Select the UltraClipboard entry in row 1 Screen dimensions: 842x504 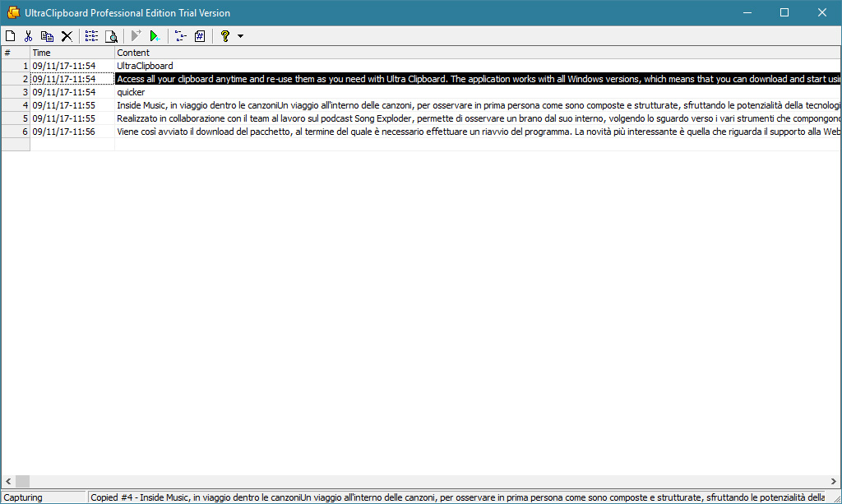(x=145, y=66)
